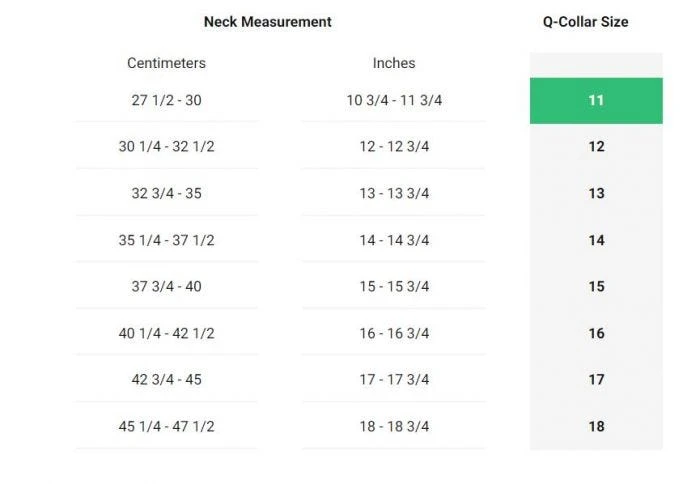
Task: Click the 27 1/2 - 30 centimeters cell
Action: pyautogui.click(x=166, y=101)
